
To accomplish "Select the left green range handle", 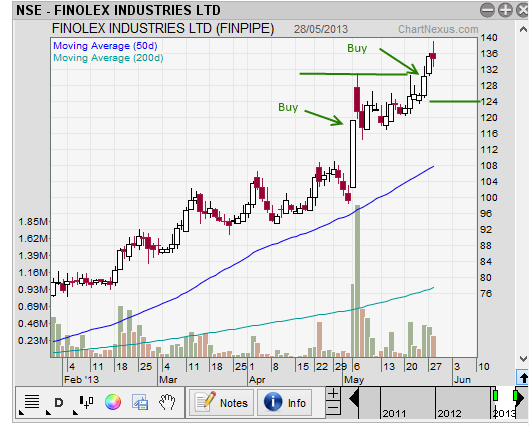I will tap(496, 395).
